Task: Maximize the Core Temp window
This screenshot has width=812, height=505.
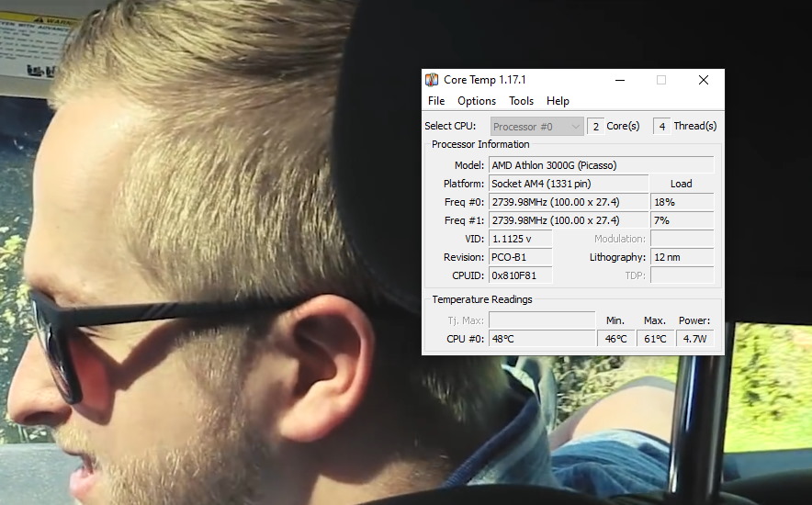Action: pos(661,80)
